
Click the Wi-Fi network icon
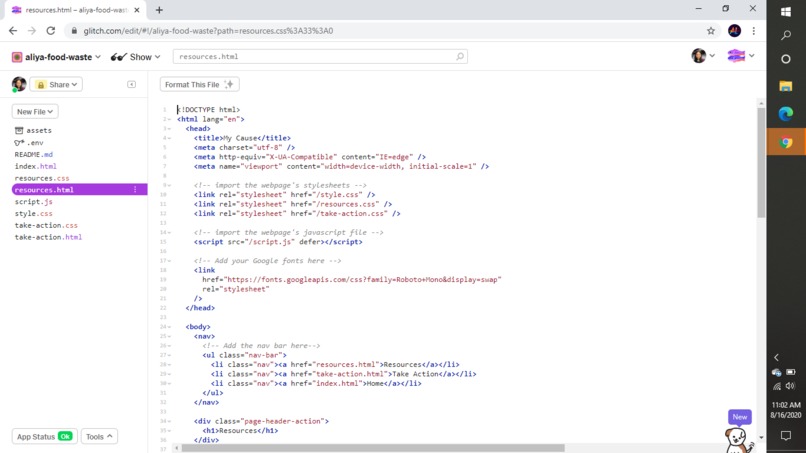point(777,386)
